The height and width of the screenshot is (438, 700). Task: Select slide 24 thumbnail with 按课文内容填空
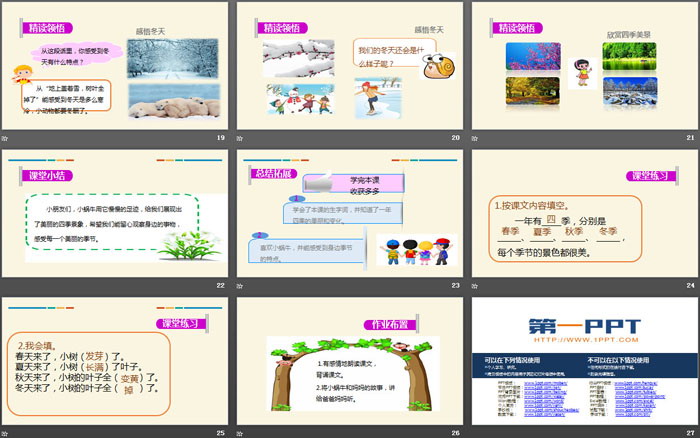pyautogui.click(x=585, y=213)
